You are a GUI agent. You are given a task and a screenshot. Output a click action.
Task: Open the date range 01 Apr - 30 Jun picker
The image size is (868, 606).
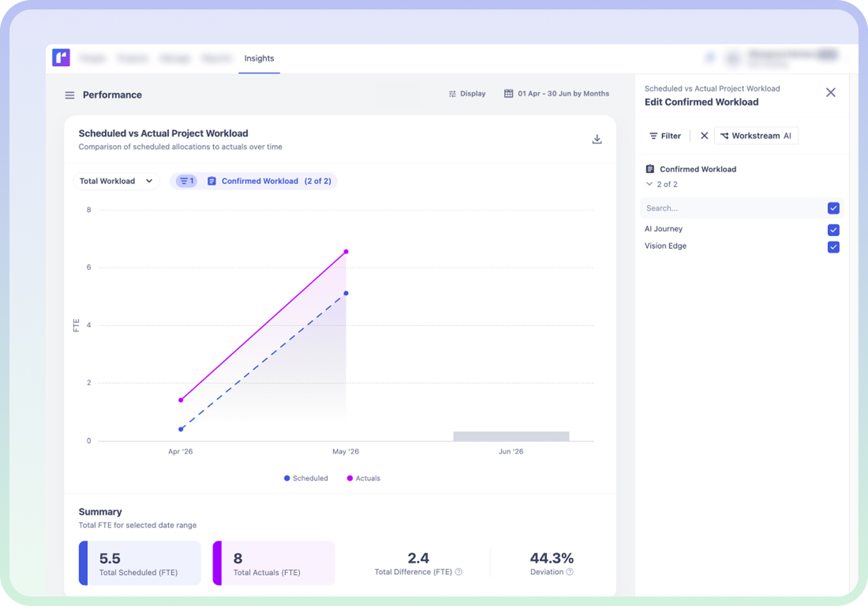tap(557, 94)
